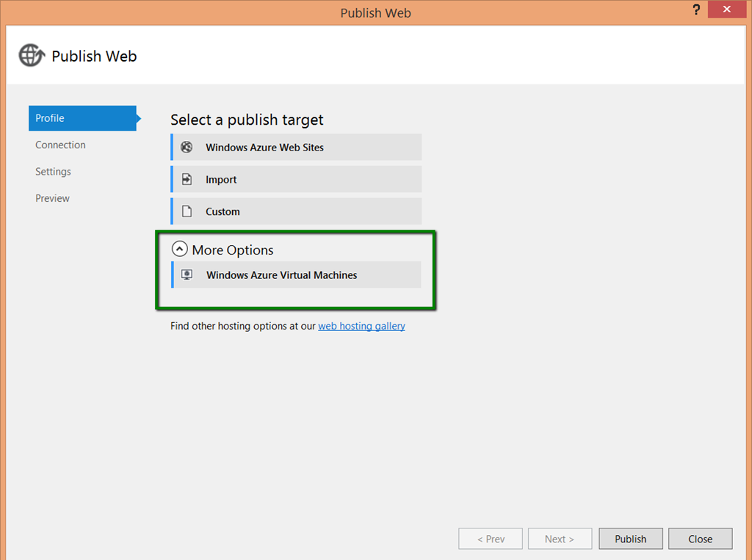This screenshot has width=752, height=560.
Task: Click the monitor icon for Virtual Machines
Action: coord(187,274)
